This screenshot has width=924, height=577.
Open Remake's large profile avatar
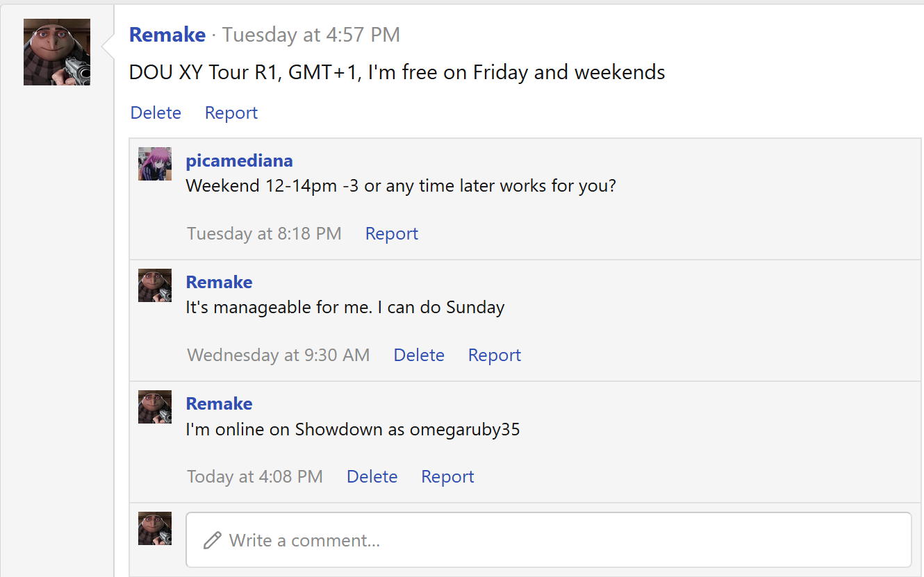tap(57, 52)
